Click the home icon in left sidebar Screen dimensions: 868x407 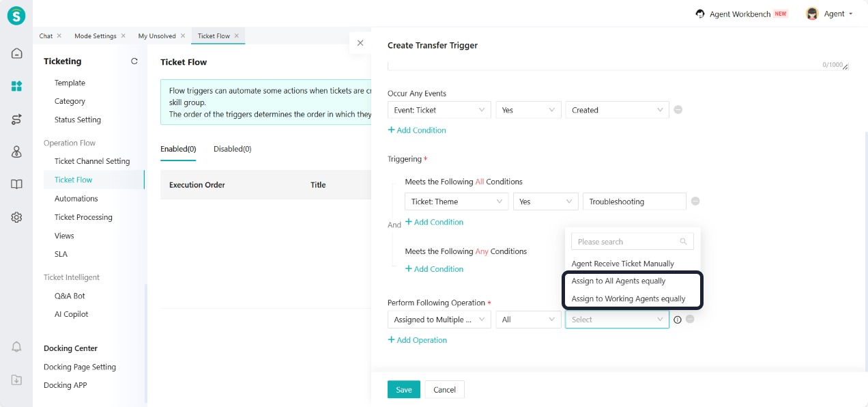(16, 53)
